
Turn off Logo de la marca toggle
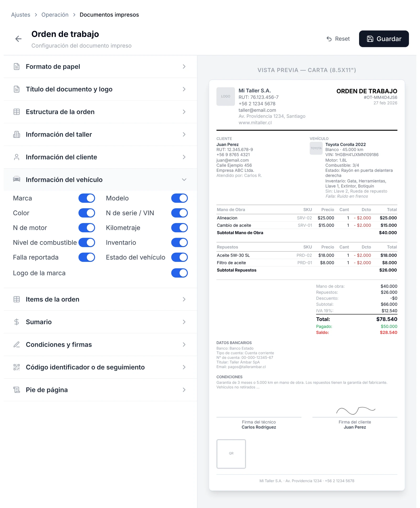pyautogui.click(x=180, y=273)
